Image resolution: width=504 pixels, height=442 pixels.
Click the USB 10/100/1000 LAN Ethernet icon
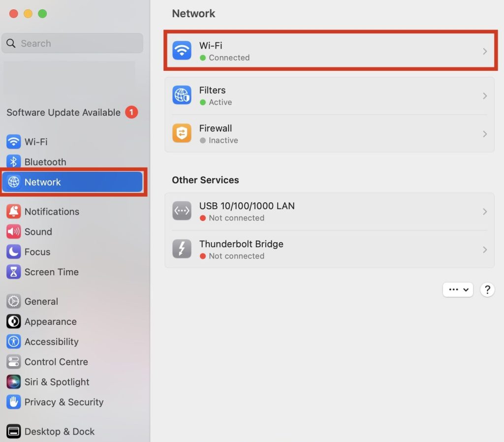pos(182,211)
